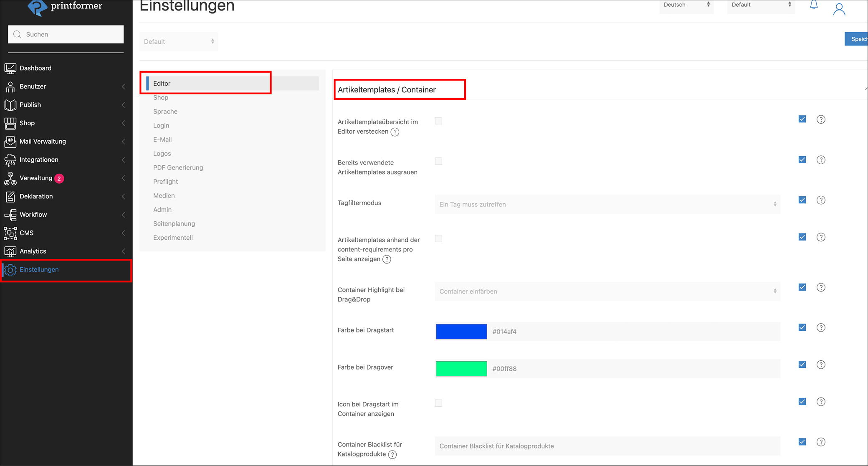Image resolution: width=868 pixels, height=466 pixels.
Task: Click the blue Speichern button
Action: click(857, 39)
